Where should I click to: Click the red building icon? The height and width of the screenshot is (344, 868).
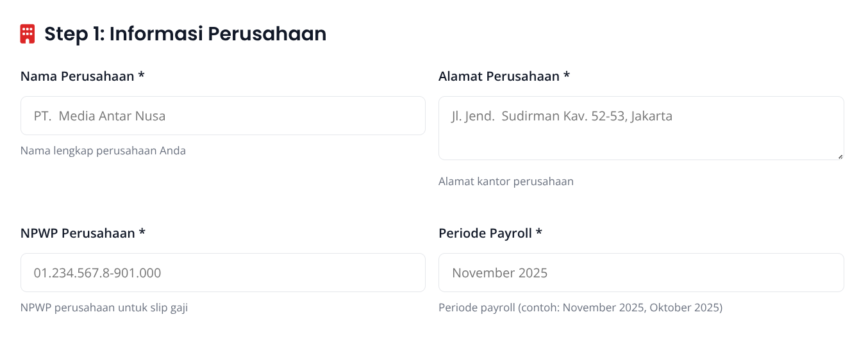[28, 34]
